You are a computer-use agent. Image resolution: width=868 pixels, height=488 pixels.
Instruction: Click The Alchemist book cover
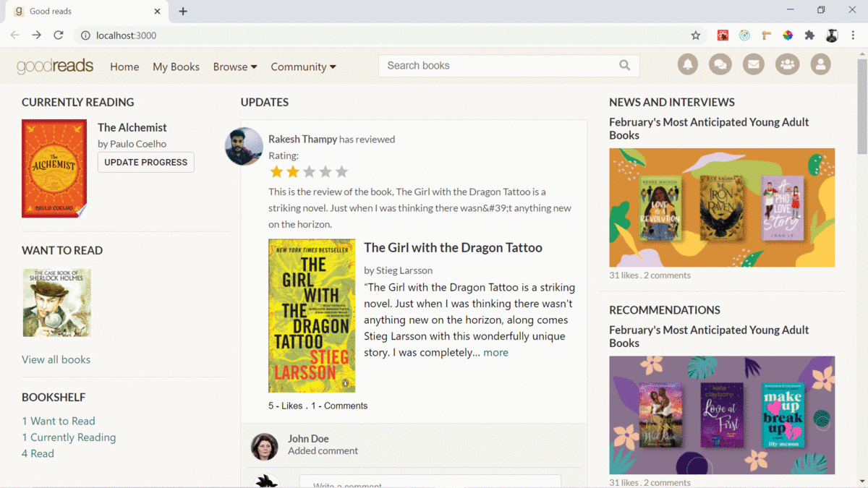point(54,168)
